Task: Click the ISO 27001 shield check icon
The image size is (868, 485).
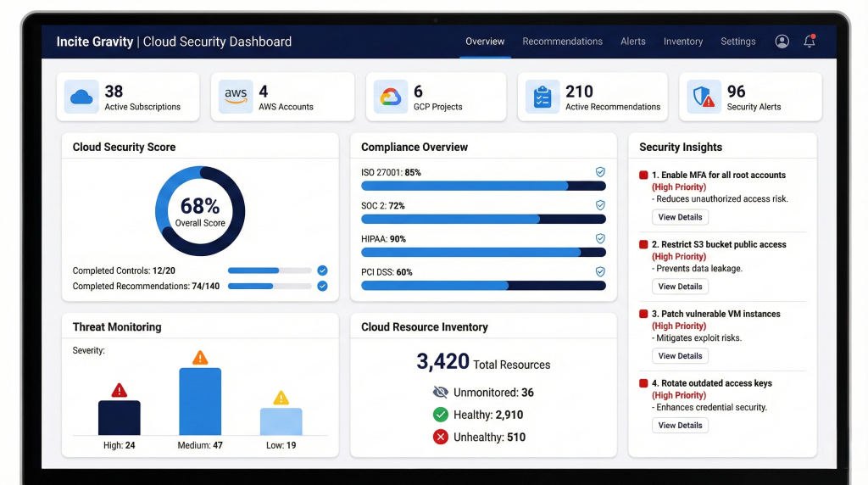Action: pos(600,172)
